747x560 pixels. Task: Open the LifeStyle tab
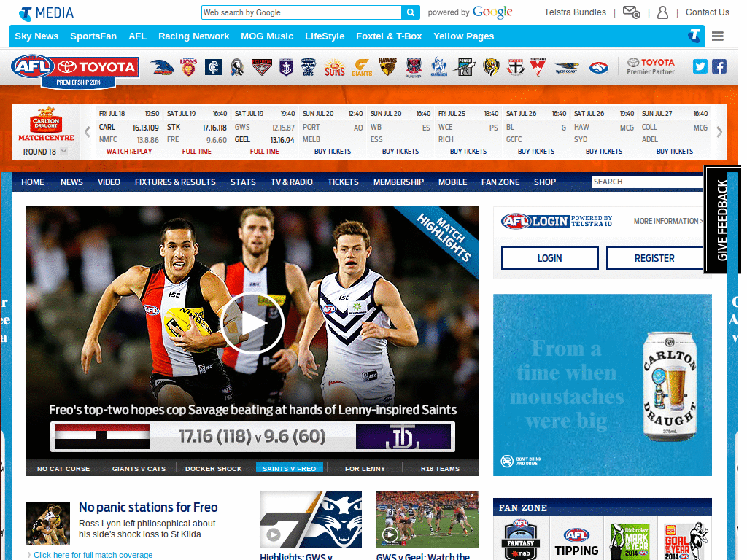(325, 36)
